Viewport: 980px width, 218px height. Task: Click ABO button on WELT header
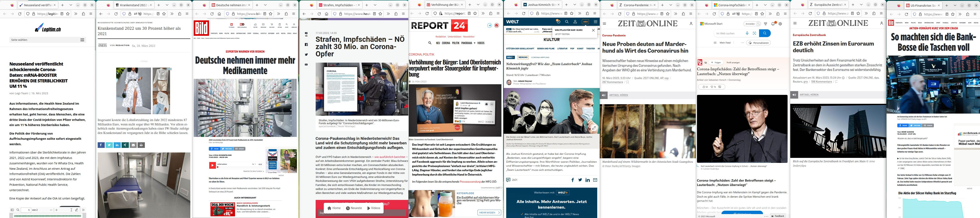(586, 22)
